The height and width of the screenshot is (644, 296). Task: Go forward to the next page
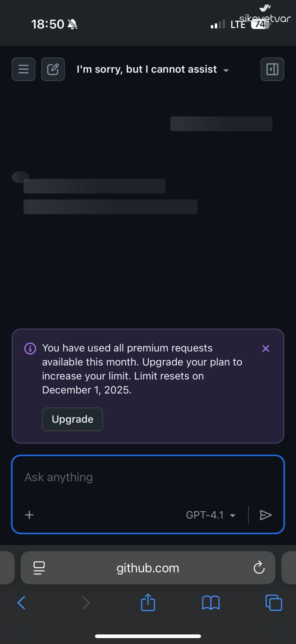point(86,602)
